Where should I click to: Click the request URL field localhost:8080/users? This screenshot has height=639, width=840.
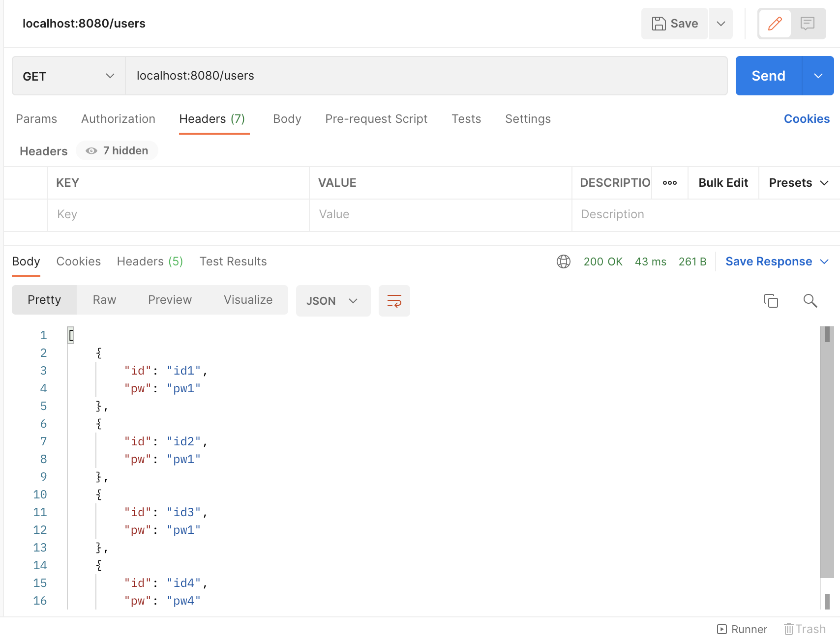(x=426, y=76)
